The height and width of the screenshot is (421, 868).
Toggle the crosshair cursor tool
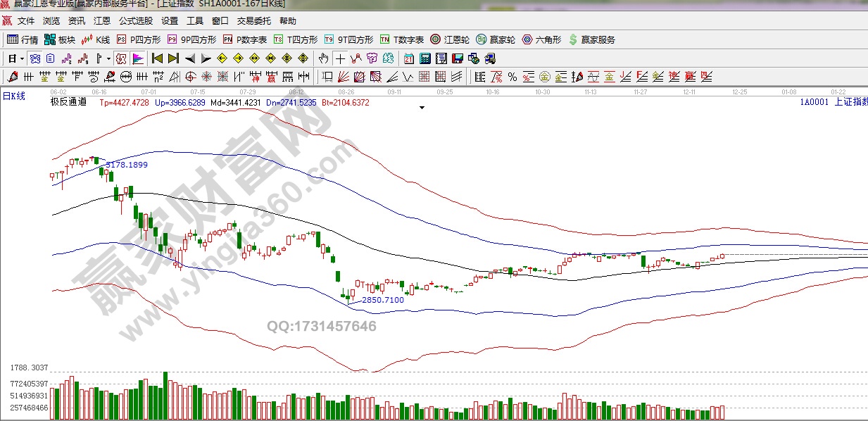(341, 58)
